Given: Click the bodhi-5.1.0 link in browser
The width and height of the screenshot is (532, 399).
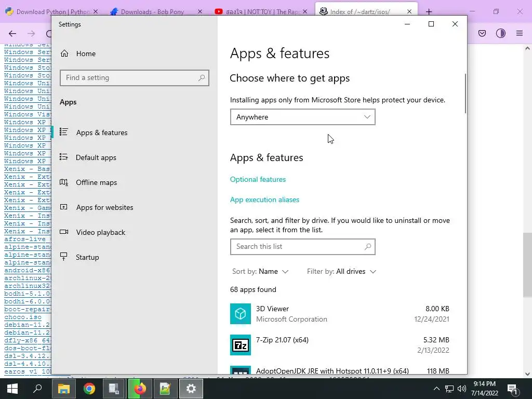Looking at the screenshot, I should point(27,294).
